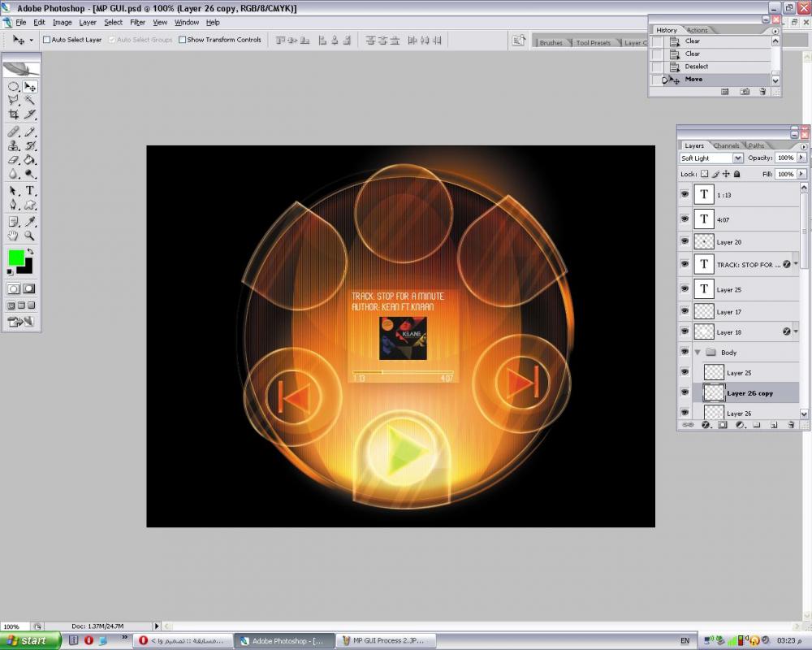The image size is (812, 650).
Task: Collapse the Body layer group
Action: pyautogui.click(x=698, y=352)
